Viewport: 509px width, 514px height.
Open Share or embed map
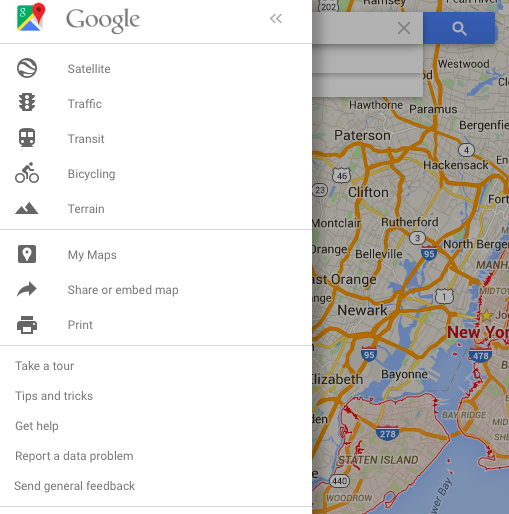pyautogui.click(x=123, y=290)
